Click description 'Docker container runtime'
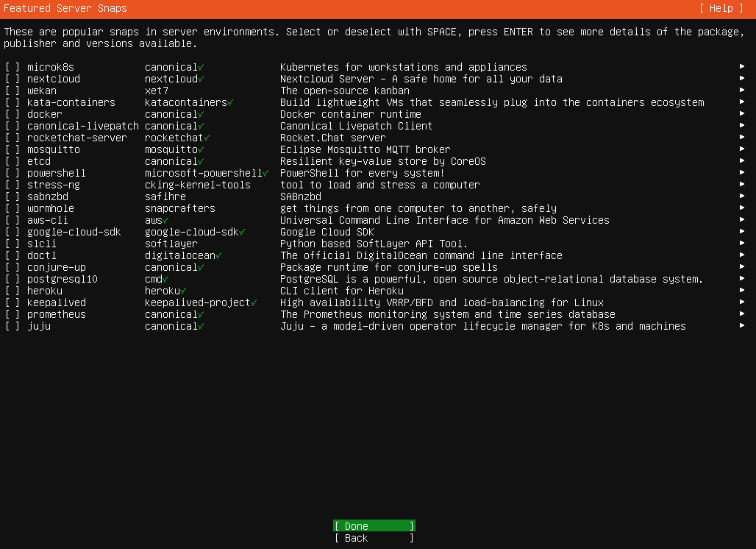The width and height of the screenshot is (756, 549). point(351,114)
